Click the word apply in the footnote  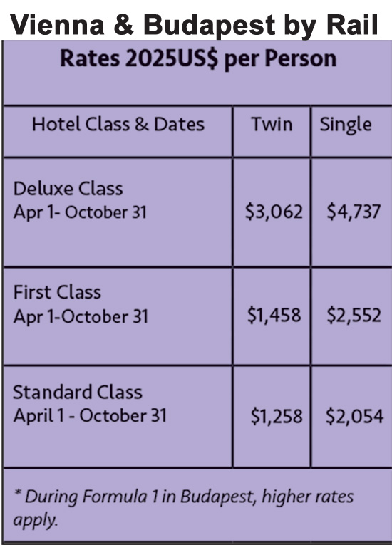[35, 521]
